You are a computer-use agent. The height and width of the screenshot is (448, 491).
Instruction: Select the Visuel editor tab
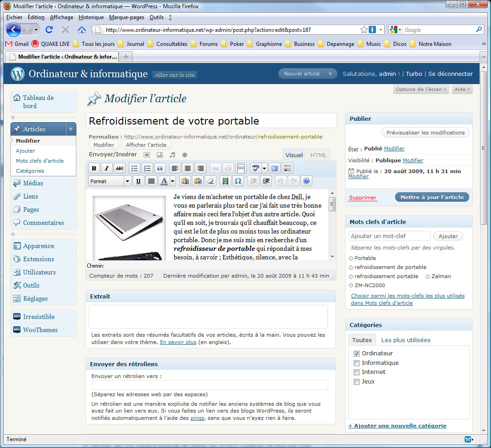click(294, 155)
